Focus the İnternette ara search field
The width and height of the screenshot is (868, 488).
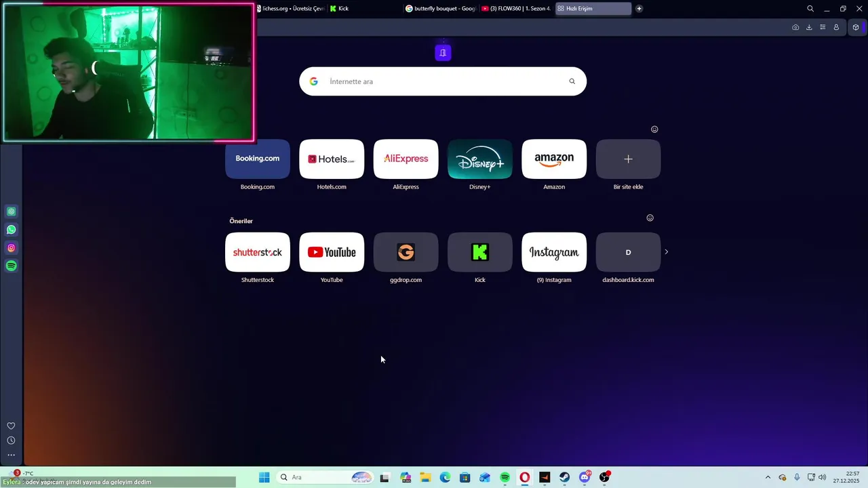coord(444,81)
